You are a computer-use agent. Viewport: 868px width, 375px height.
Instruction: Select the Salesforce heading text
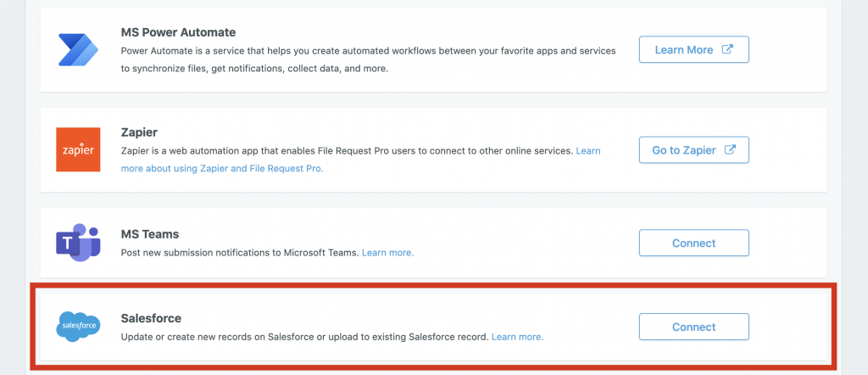coord(151,318)
